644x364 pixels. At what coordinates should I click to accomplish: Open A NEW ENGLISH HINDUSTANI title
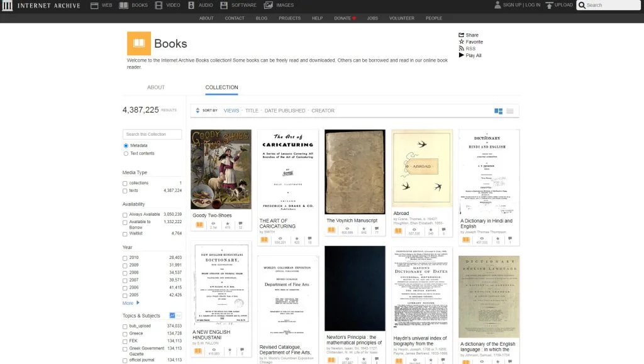(x=211, y=335)
